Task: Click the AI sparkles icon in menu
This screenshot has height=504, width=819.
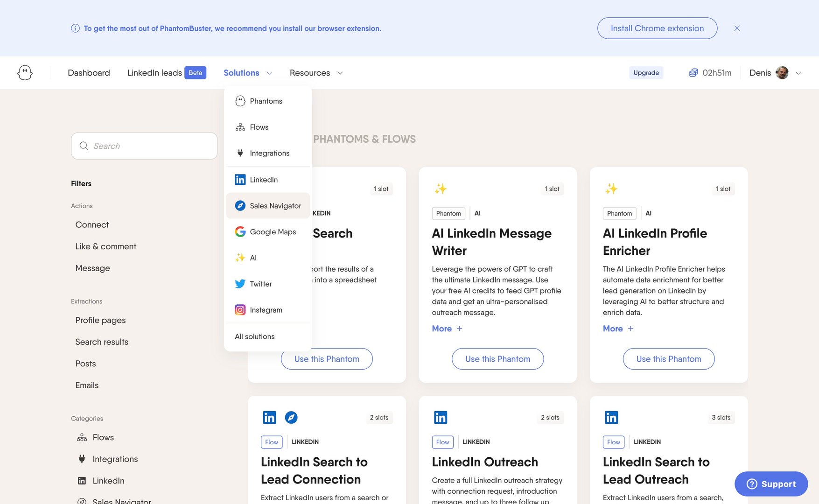Action: click(x=240, y=258)
